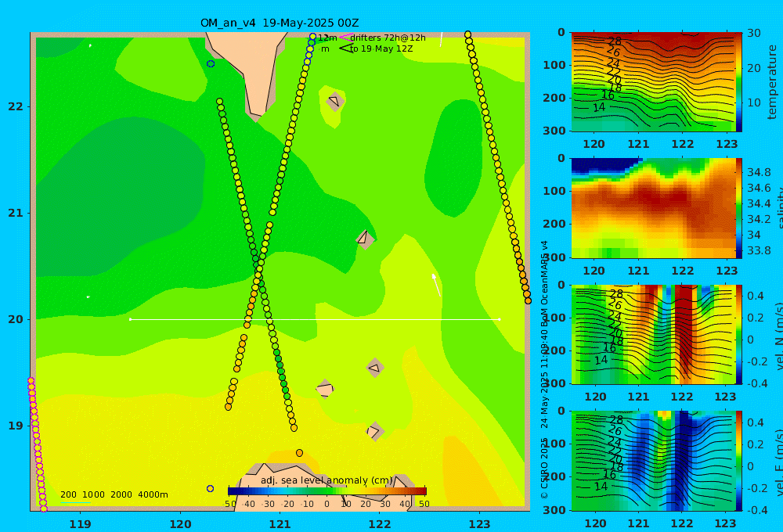
Task: Click the "14" contour label in temperature plot
Action: click(599, 107)
